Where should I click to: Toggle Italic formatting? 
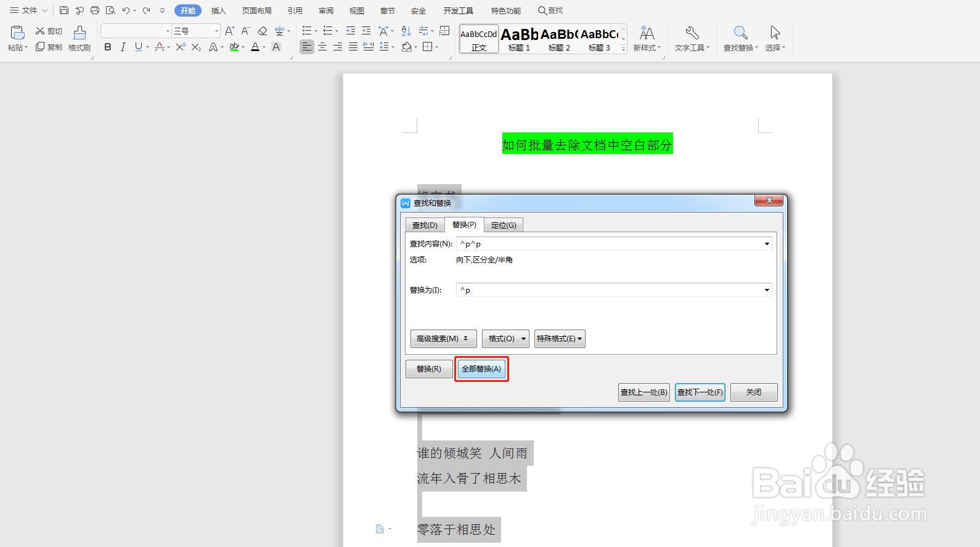pyautogui.click(x=123, y=47)
